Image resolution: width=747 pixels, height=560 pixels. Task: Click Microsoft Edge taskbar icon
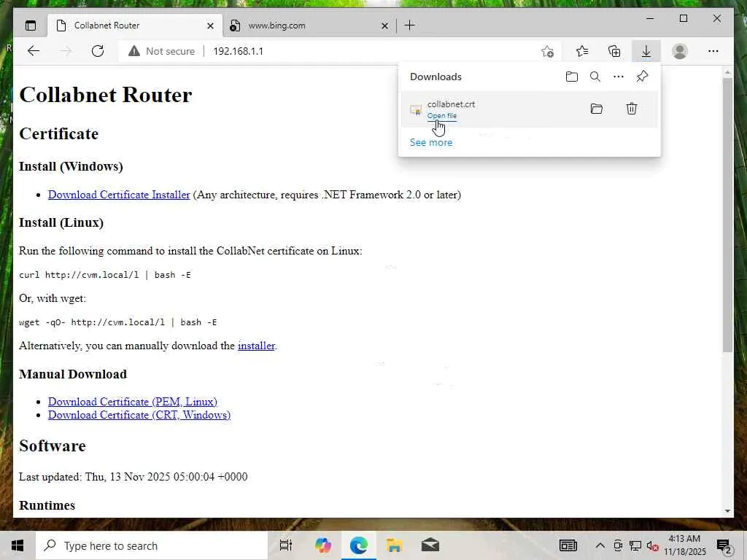(x=359, y=545)
